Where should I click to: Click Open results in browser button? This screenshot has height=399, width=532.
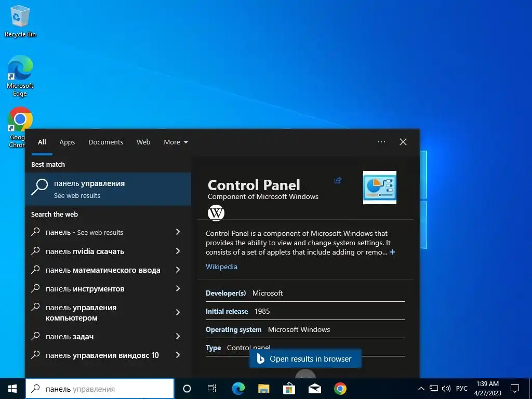point(305,358)
